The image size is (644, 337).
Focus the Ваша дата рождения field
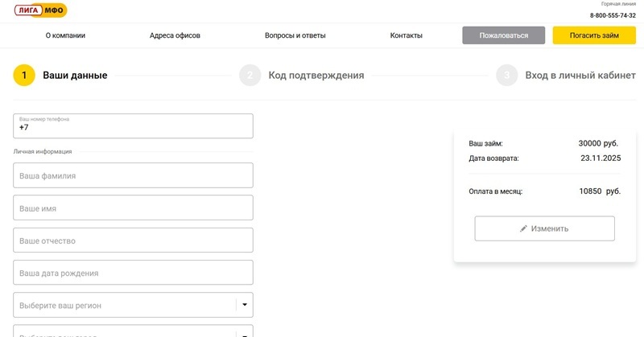133,273
